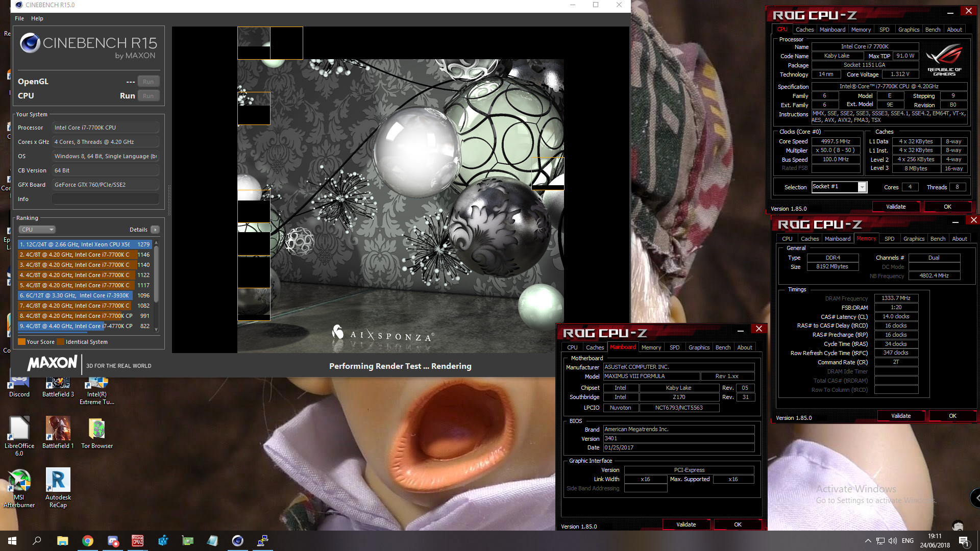Click the green circuit card taskbar icon

tap(187, 541)
